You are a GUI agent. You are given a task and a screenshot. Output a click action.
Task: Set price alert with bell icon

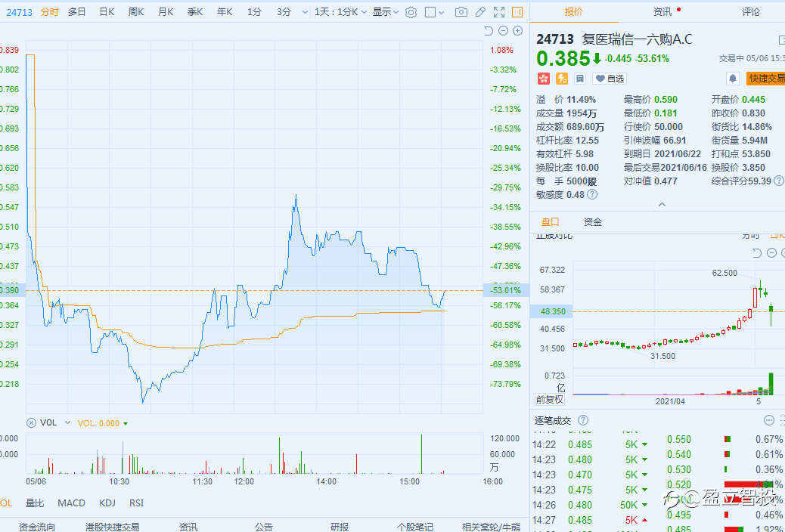click(x=732, y=79)
